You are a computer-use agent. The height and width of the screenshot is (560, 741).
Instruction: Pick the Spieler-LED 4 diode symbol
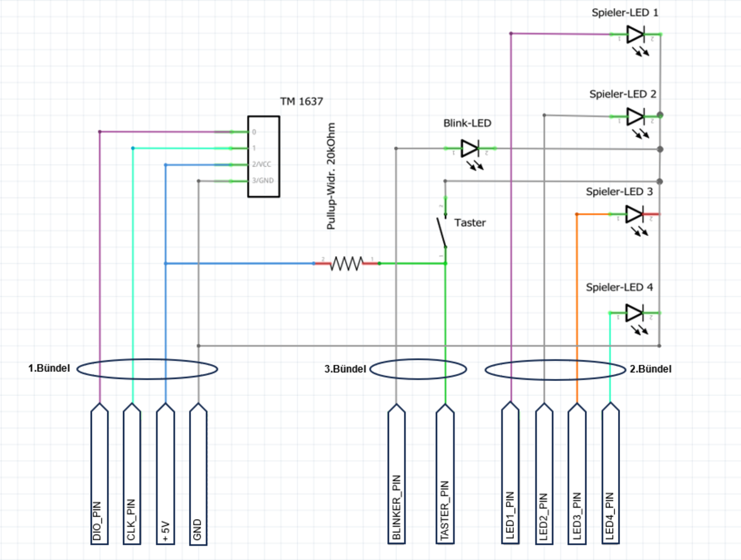click(x=635, y=313)
